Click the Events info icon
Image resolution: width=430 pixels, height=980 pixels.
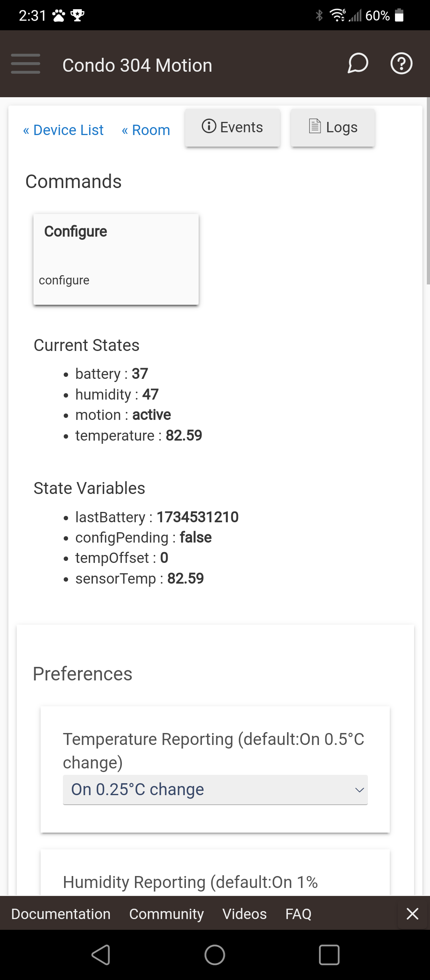(x=209, y=126)
